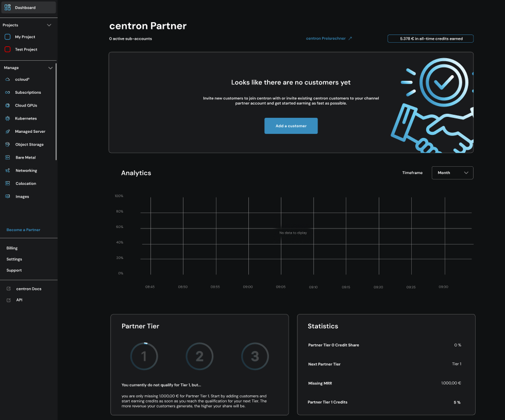Open Dashboard in the sidebar
Image resolution: width=505 pixels, height=420 pixels.
click(29, 7)
